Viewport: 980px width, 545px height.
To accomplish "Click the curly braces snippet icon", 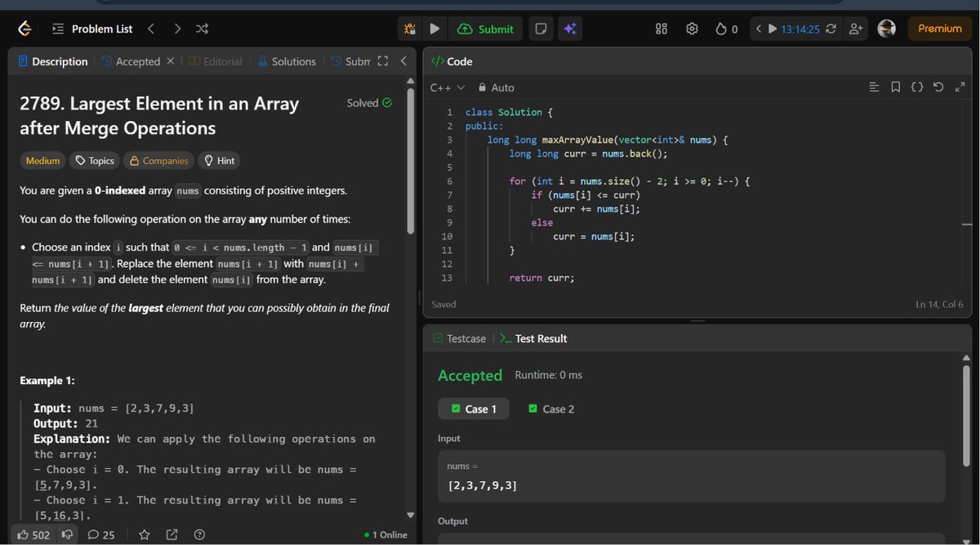I will click(917, 87).
